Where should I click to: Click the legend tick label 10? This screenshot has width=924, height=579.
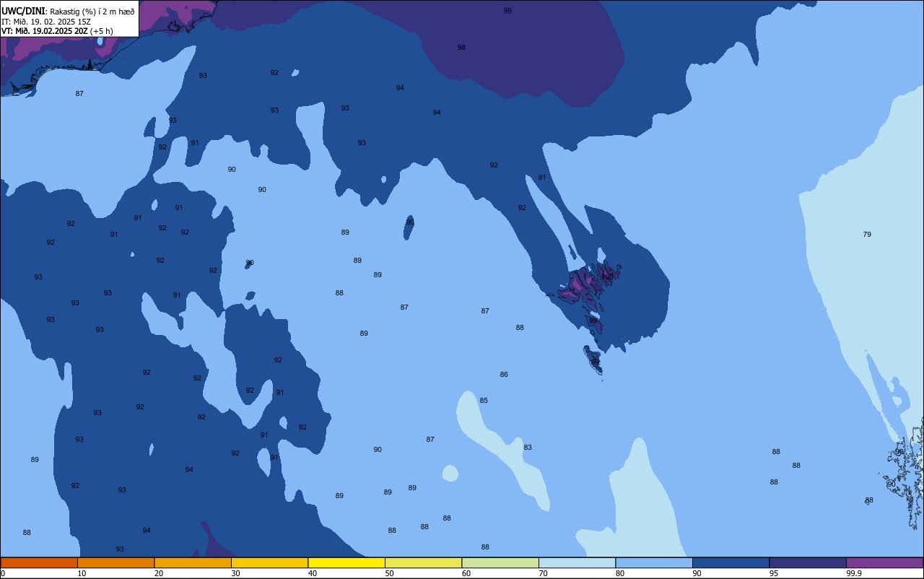coord(82,573)
